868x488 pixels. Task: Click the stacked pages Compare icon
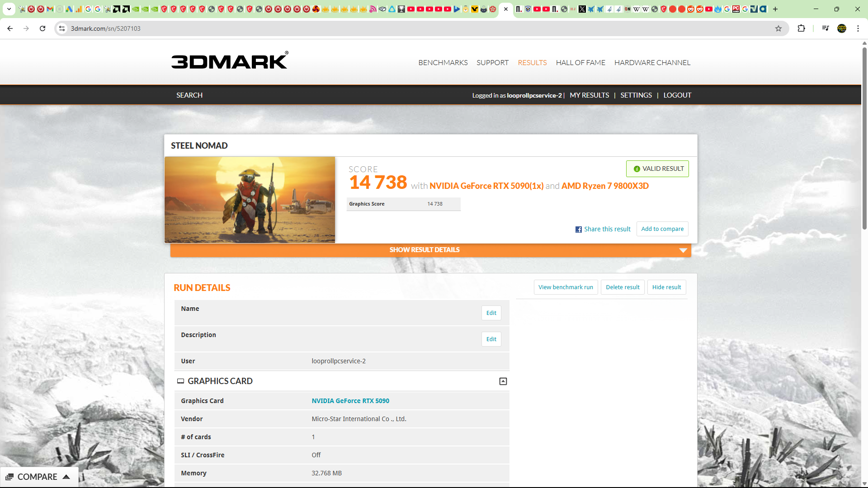point(9,477)
